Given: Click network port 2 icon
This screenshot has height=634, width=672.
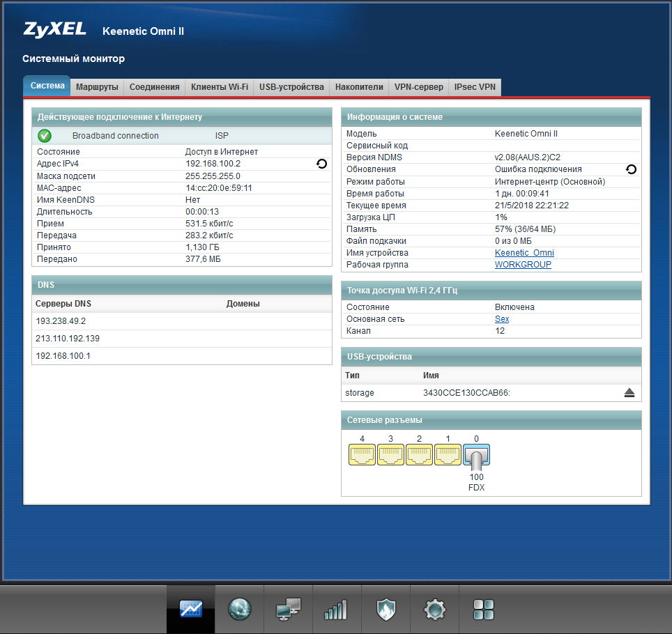Looking at the screenshot, I should (419, 454).
